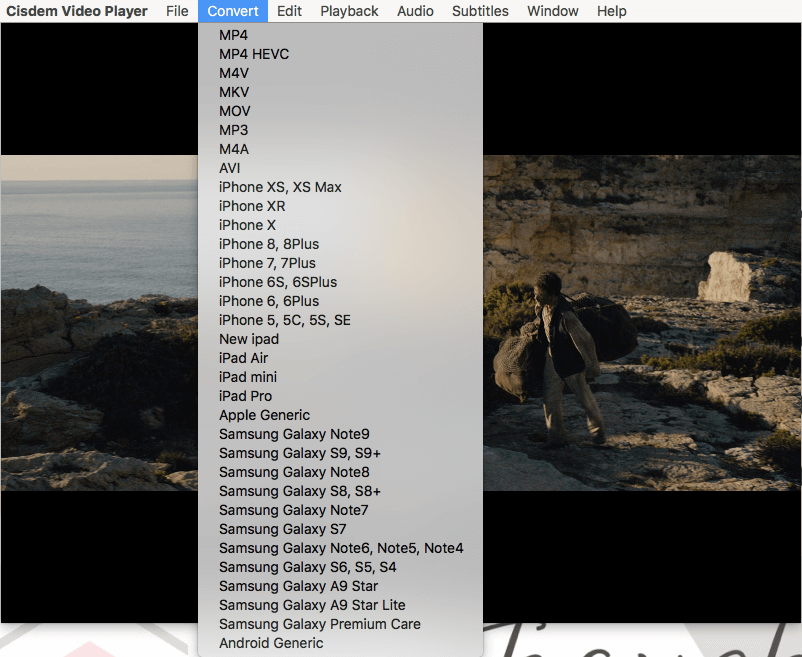The width and height of the screenshot is (802, 657).
Task: Pick iPhone 6S, 6SPlus preset
Action: click(x=340, y=282)
